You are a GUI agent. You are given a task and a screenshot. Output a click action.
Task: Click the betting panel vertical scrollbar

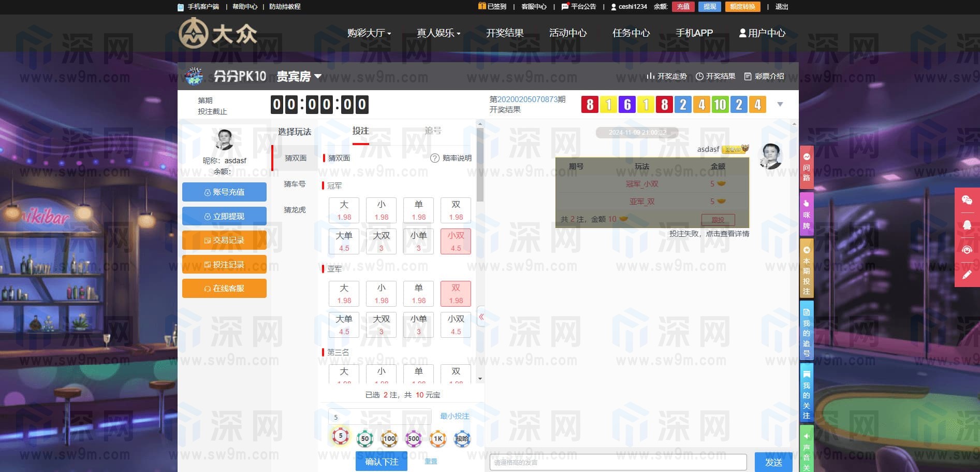point(480,166)
